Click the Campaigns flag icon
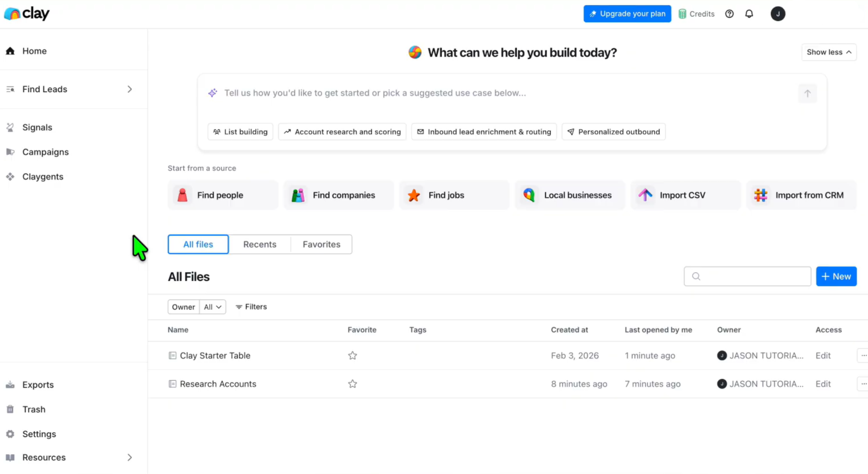This screenshot has width=868, height=474. coord(10,152)
